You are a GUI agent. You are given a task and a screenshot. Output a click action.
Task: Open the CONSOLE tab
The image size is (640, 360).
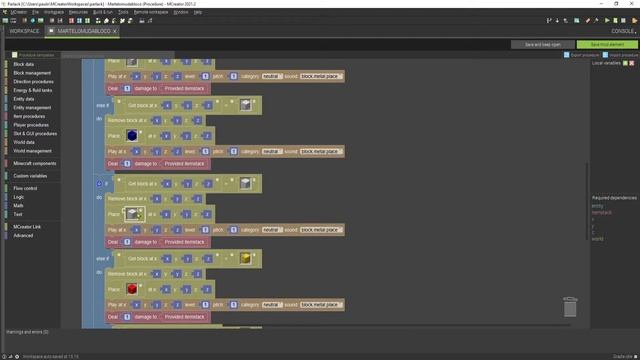point(623,31)
